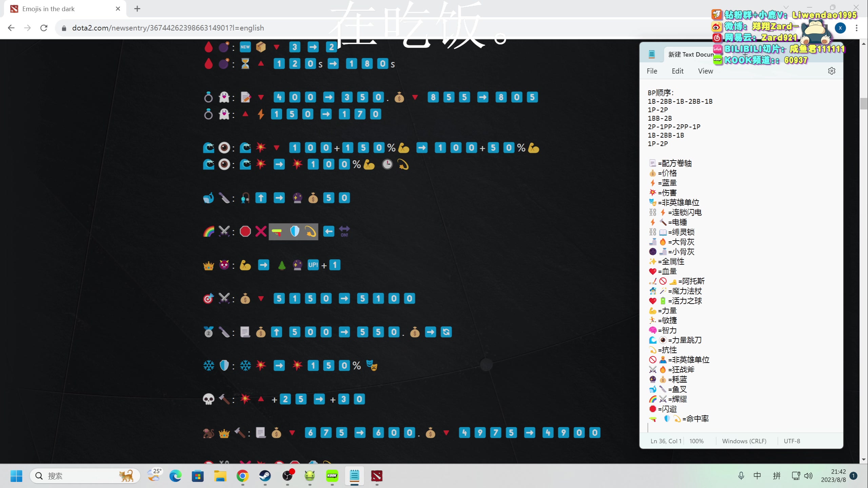Viewport: 868px width, 488px height.
Task: Open the KOOK app on the taskbar
Action: (332, 476)
